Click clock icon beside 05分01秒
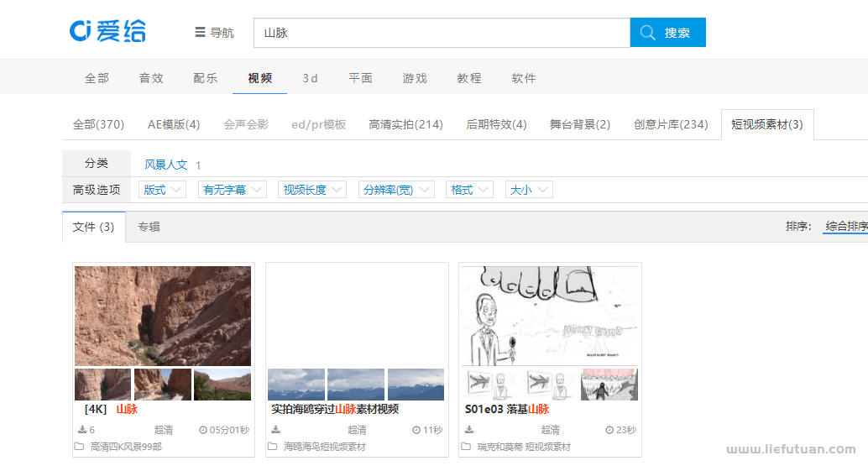Viewport: 868px width, 466px height. pos(203,430)
